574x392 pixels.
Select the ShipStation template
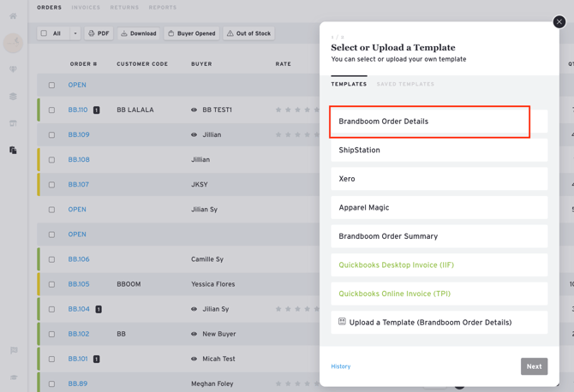coord(439,150)
